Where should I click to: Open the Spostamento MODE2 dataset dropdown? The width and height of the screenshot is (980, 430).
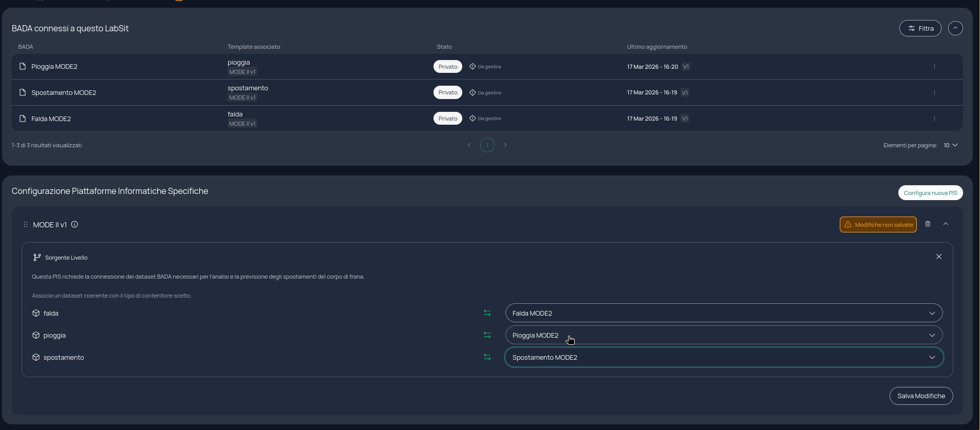724,357
